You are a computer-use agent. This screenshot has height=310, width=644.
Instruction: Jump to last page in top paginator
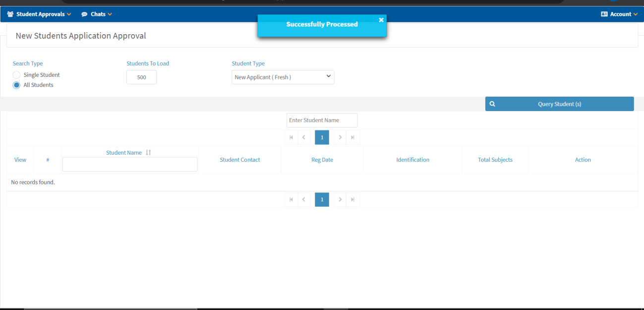pyautogui.click(x=353, y=137)
